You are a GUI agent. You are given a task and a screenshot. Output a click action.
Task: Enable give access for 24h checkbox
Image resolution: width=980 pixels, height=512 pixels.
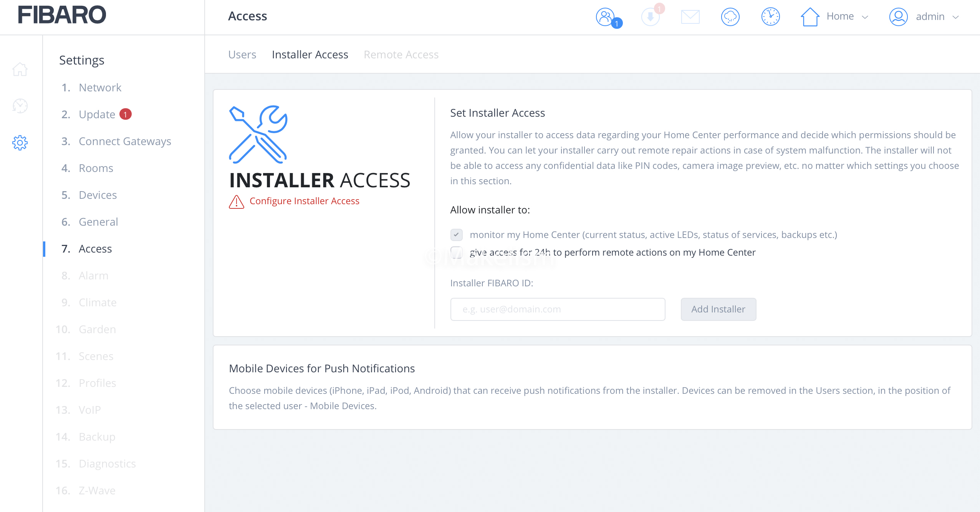(456, 252)
